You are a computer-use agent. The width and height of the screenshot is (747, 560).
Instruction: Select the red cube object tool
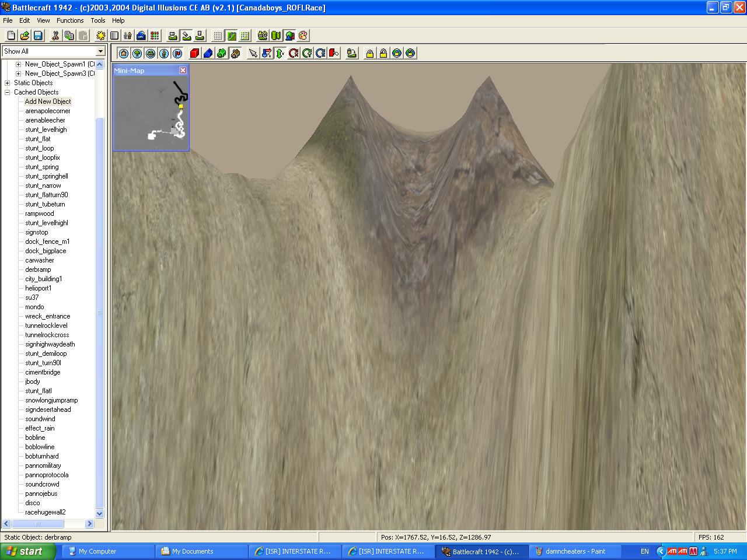(x=195, y=53)
